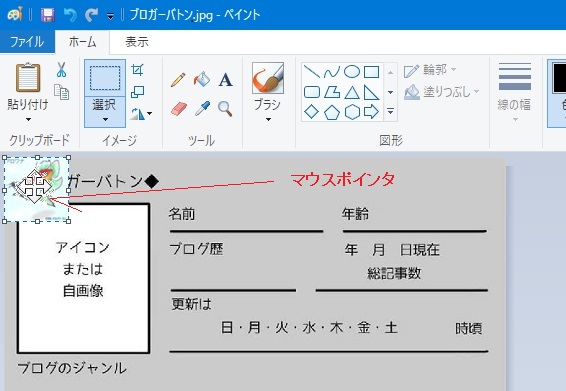Image resolution: width=566 pixels, height=391 pixels.
Task: Select the Text tool A
Action: pos(225,80)
